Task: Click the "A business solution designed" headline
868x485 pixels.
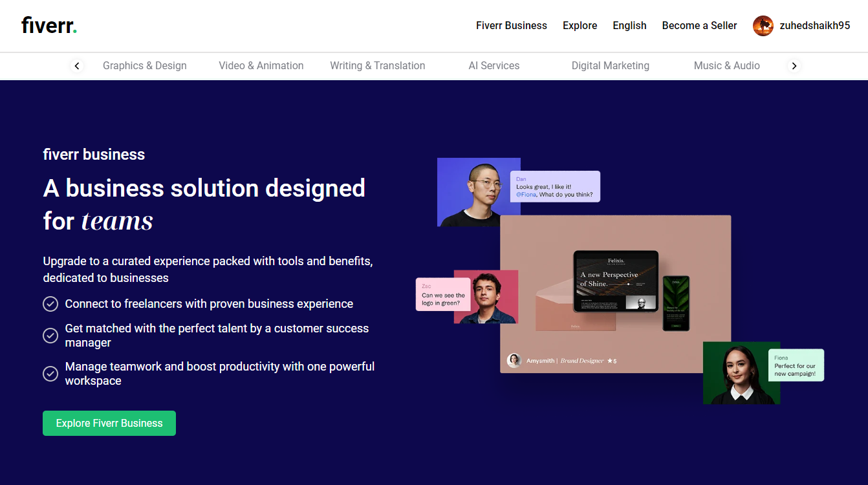Action: [204, 204]
